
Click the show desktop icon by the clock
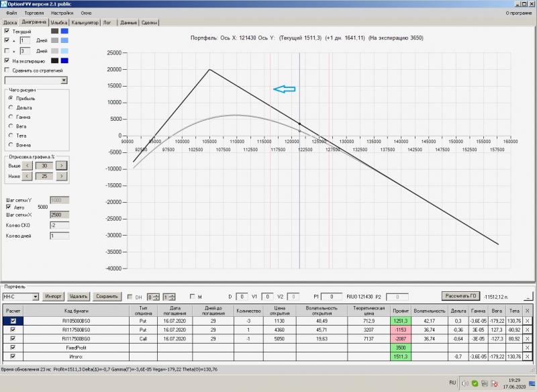point(532,383)
